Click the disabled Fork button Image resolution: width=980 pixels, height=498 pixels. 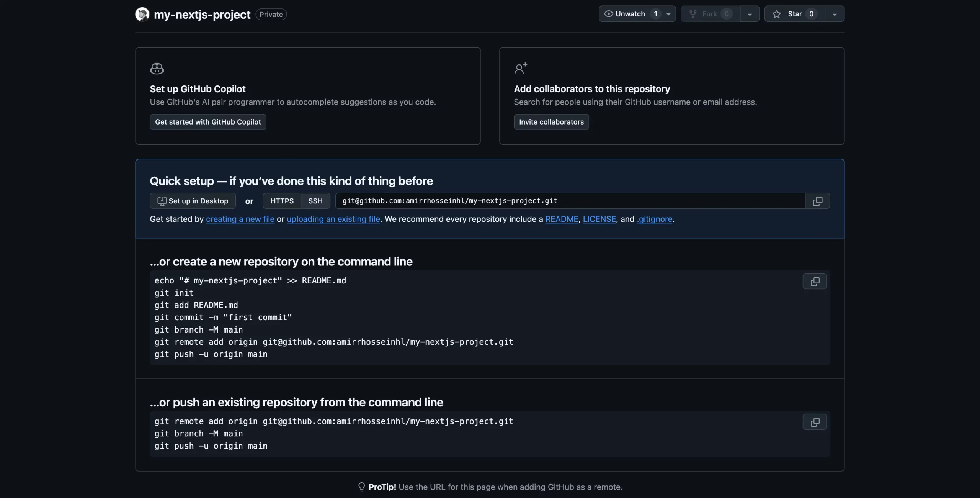pyautogui.click(x=710, y=14)
